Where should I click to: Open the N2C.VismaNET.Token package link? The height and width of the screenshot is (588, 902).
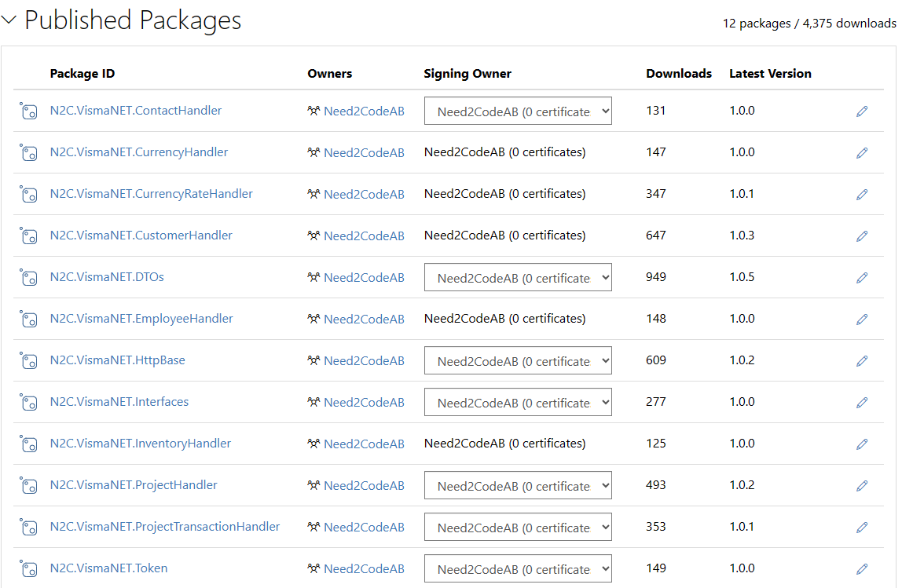pos(108,568)
